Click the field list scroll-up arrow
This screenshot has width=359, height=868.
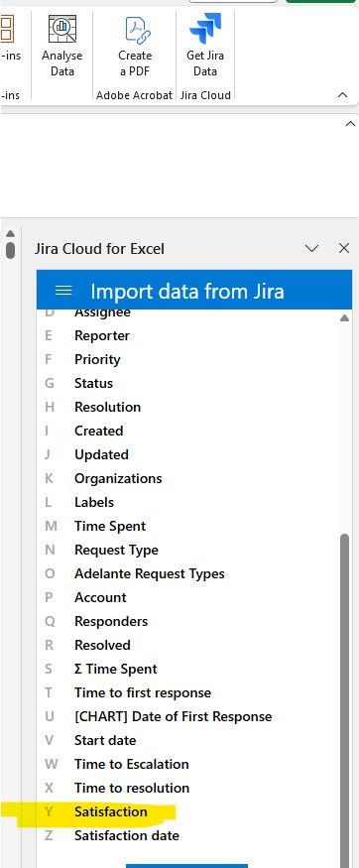(344, 318)
